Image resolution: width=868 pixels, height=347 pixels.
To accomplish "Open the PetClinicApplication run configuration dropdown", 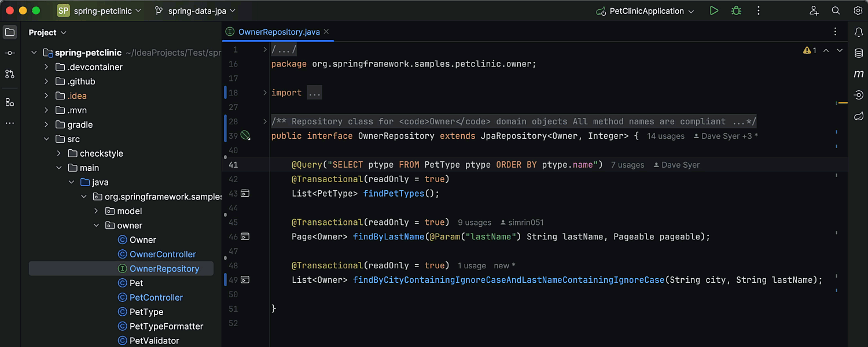I will click(646, 11).
